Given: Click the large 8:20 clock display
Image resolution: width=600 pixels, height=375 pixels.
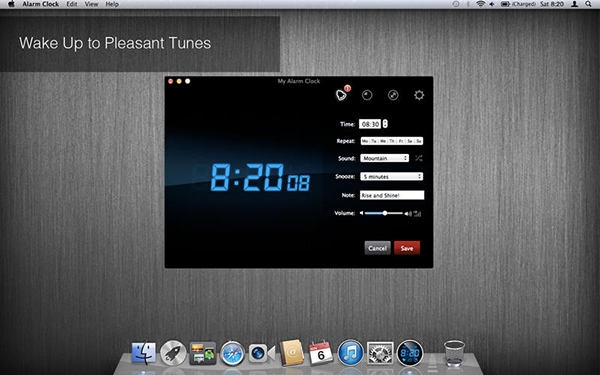Looking at the screenshot, I should point(260,178).
